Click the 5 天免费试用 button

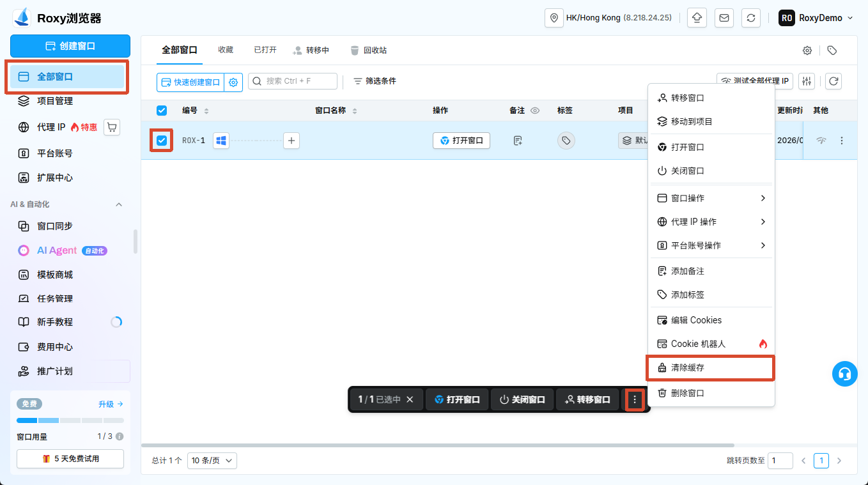[70, 459]
